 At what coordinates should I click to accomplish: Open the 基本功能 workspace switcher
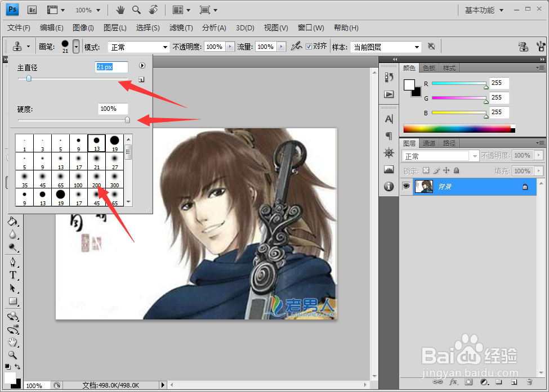(484, 10)
